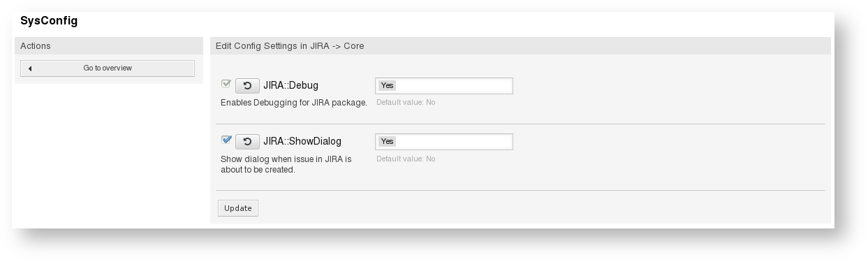Open the JIRA::ShowDialog value dropdown
This screenshot has width=868, height=262.
[443, 141]
